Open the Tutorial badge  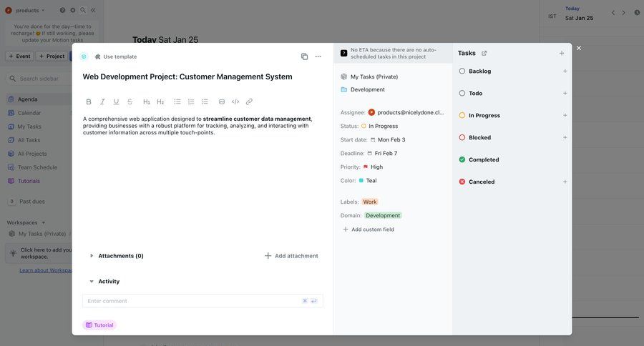tap(99, 325)
